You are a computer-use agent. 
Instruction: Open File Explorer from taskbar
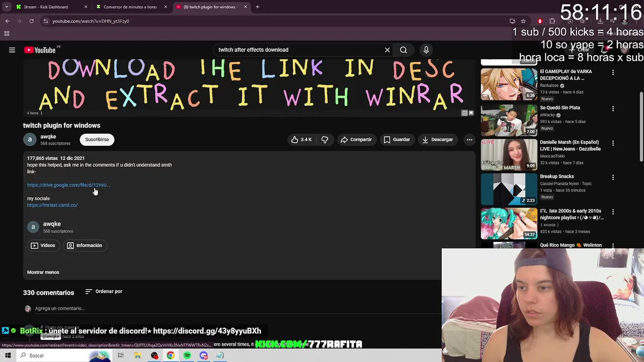pyautogui.click(x=137, y=355)
